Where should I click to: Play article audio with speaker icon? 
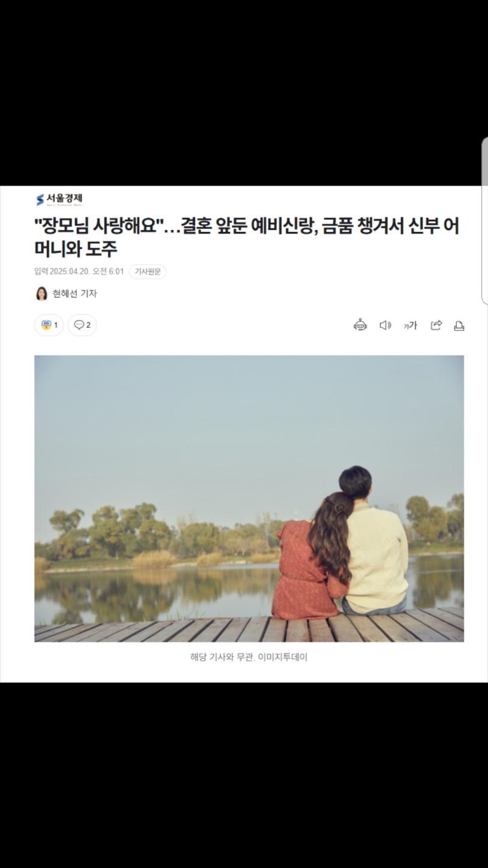click(x=386, y=325)
